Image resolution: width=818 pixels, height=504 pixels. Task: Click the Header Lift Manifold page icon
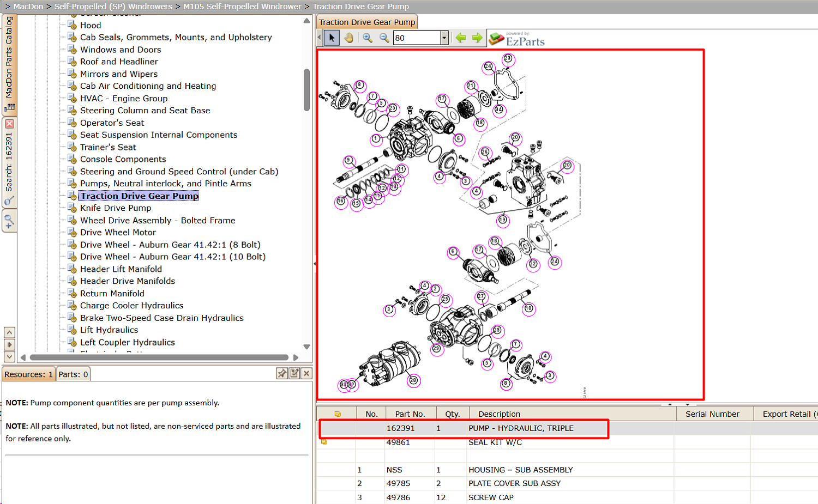pyautogui.click(x=72, y=269)
